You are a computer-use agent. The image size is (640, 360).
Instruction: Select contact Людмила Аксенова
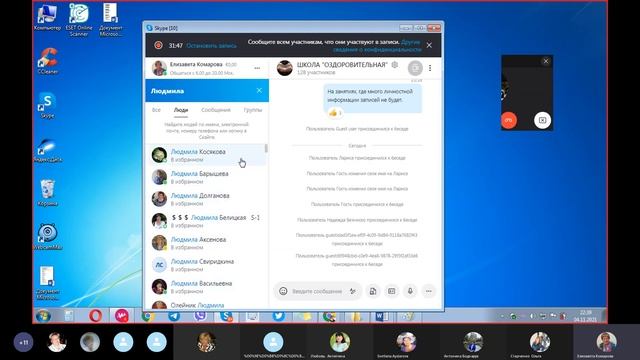pos(206,243)
